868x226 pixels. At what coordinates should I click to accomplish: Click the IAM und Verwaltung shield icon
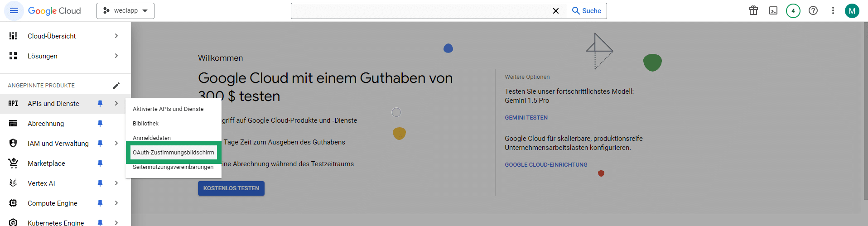click(x=13, y=143)
